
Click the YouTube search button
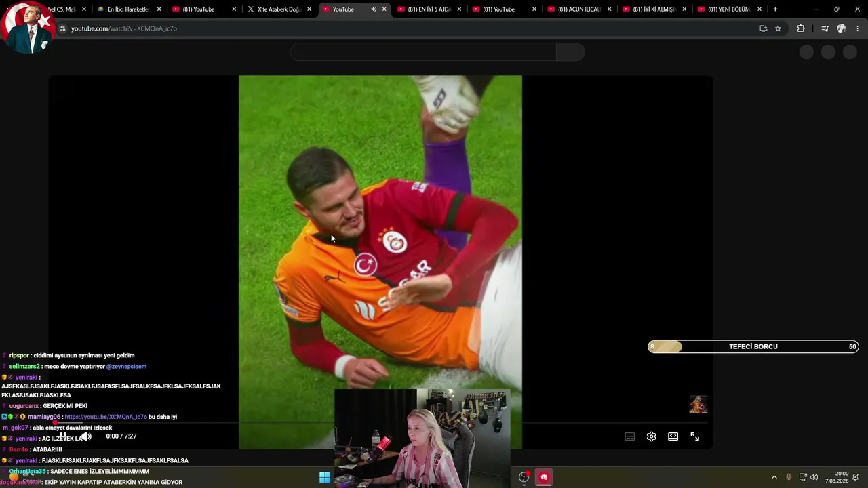570,52
